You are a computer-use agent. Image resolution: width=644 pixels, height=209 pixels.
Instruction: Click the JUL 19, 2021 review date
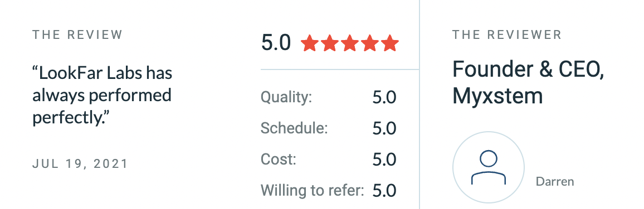click(80, 164)
